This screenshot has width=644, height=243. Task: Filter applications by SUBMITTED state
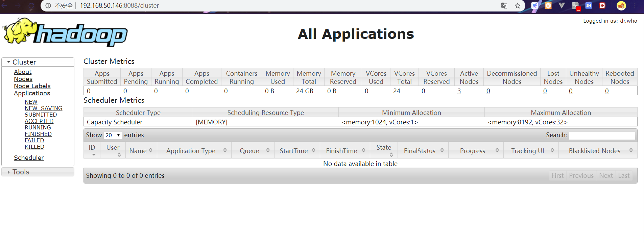click(41, 115)
